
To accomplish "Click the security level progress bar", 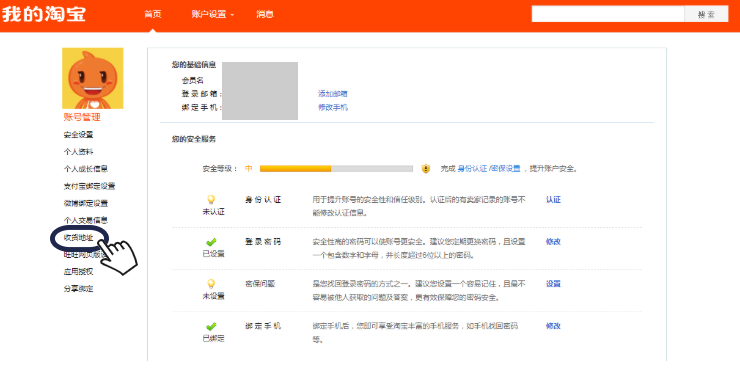I will pyautogui.click(x=336, y=168).
